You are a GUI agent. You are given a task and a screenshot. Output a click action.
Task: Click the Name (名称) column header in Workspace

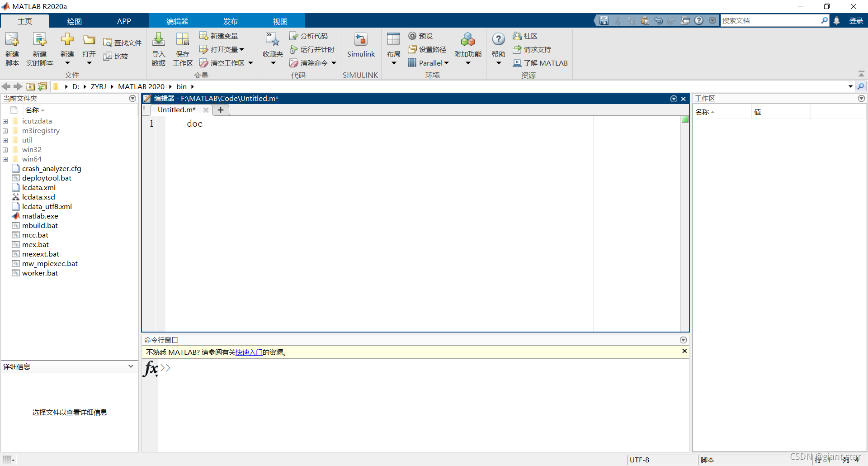pyautogui.click(x=722, y=112)
